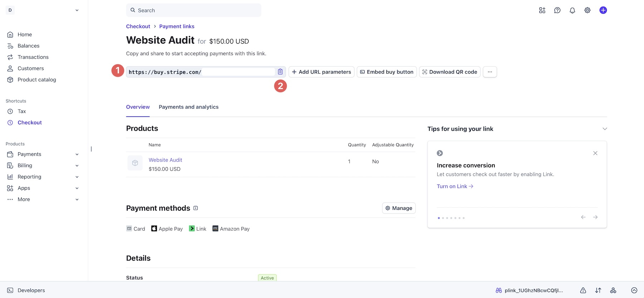The width and height of the screenshot is (644, 298).
Task: Click Checkout breadcrumb link
Action: pyautogui.click(x=138, y=27)
